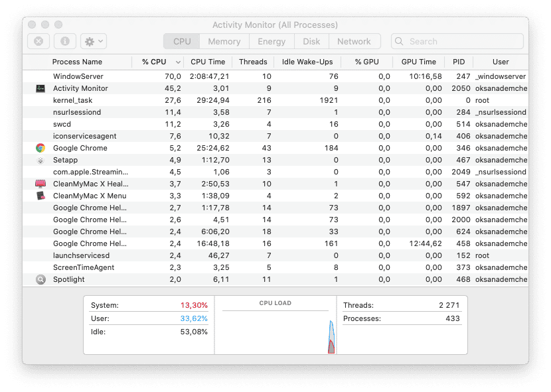Image resolution: width=551 pixels, height=392 pixels.
Task: Click Activity Monitor PID 2050
Action: [461, 88]
